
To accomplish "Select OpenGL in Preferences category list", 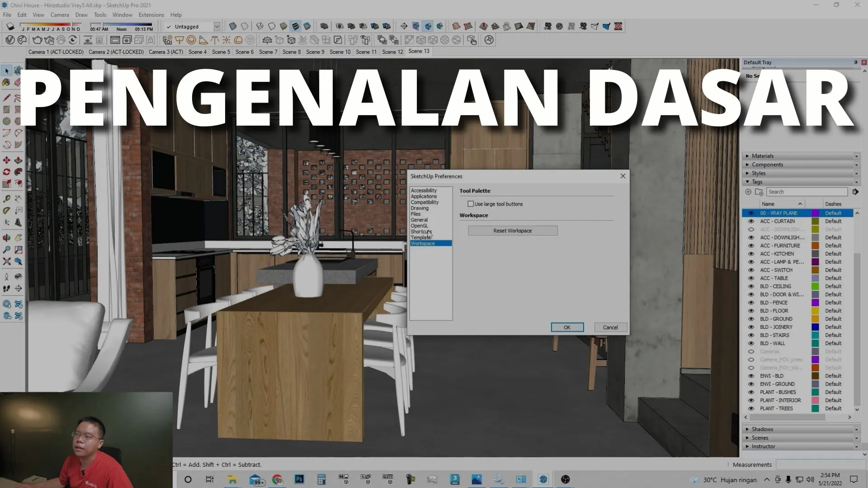I will point(419,226).
